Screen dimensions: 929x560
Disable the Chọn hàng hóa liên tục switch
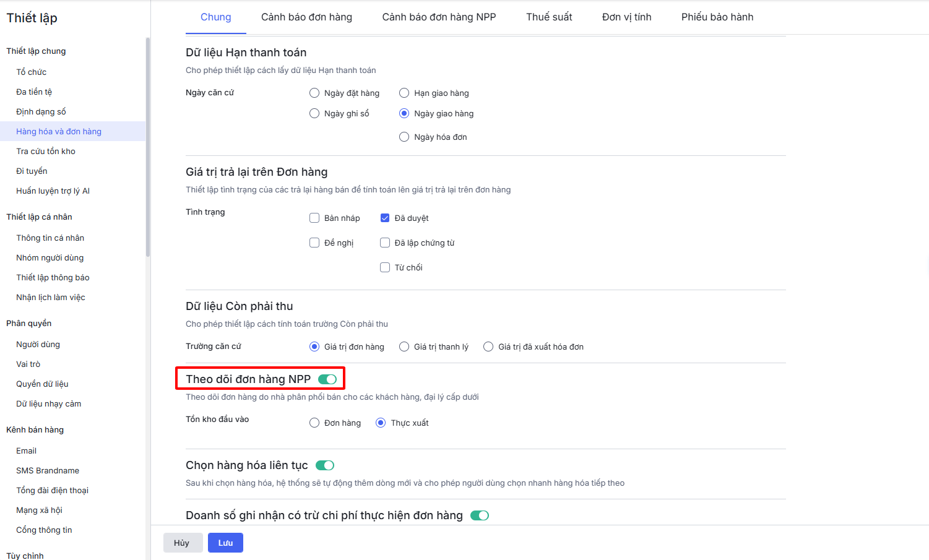click(x=324, y=465)
